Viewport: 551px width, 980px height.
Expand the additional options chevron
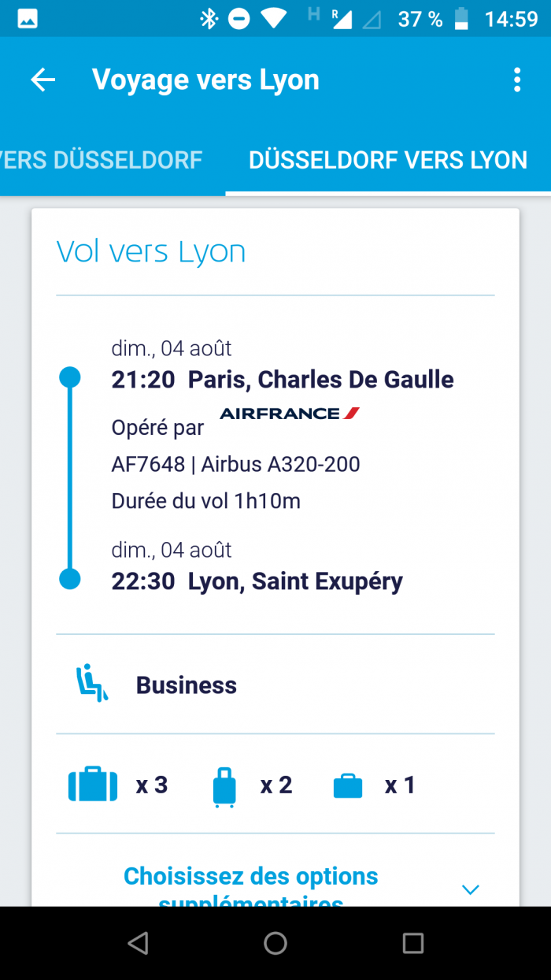[470, 889]
